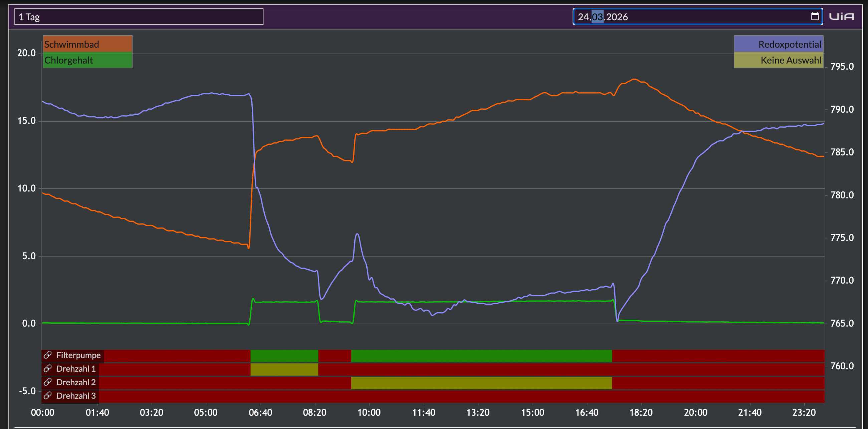Click olive Drehzahl 1 active segment
This screenshot has width=868, height=429.
(284, 369)
